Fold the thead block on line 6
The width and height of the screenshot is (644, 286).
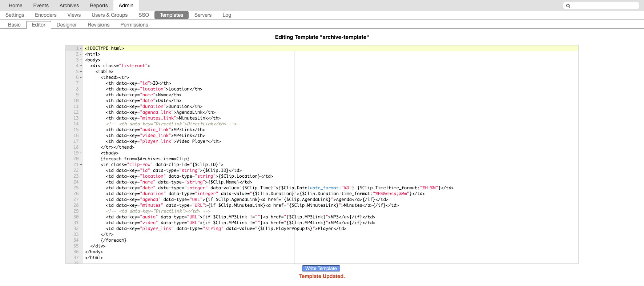point(81,77)
